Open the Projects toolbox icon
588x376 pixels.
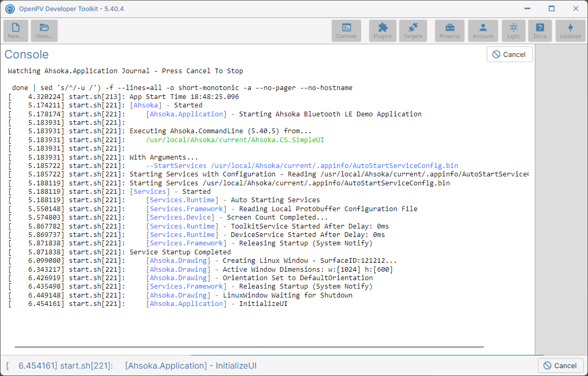[449, 31]
